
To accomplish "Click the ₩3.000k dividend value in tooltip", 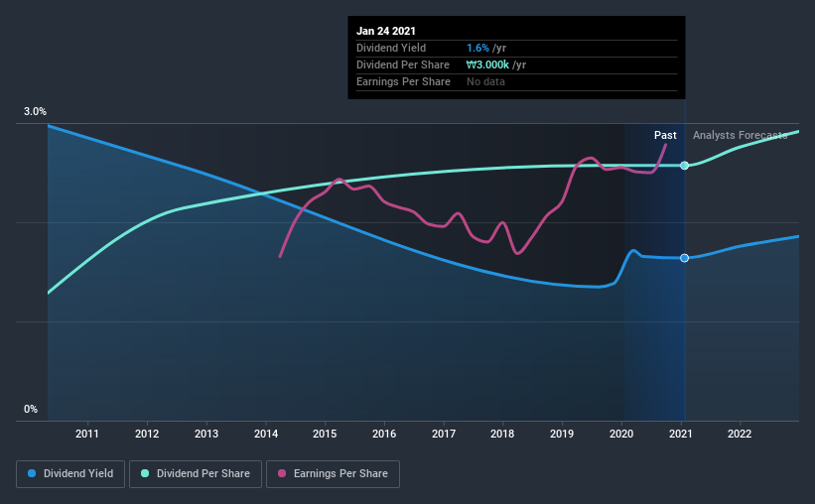I will 487,64.
